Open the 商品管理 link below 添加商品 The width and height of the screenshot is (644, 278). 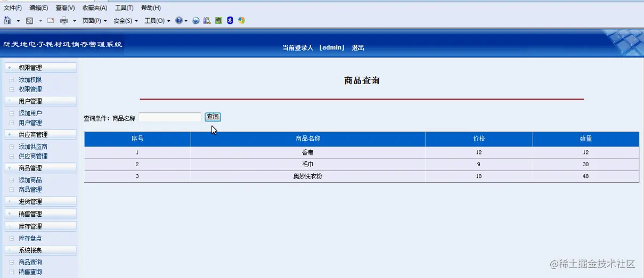[30, 190]
